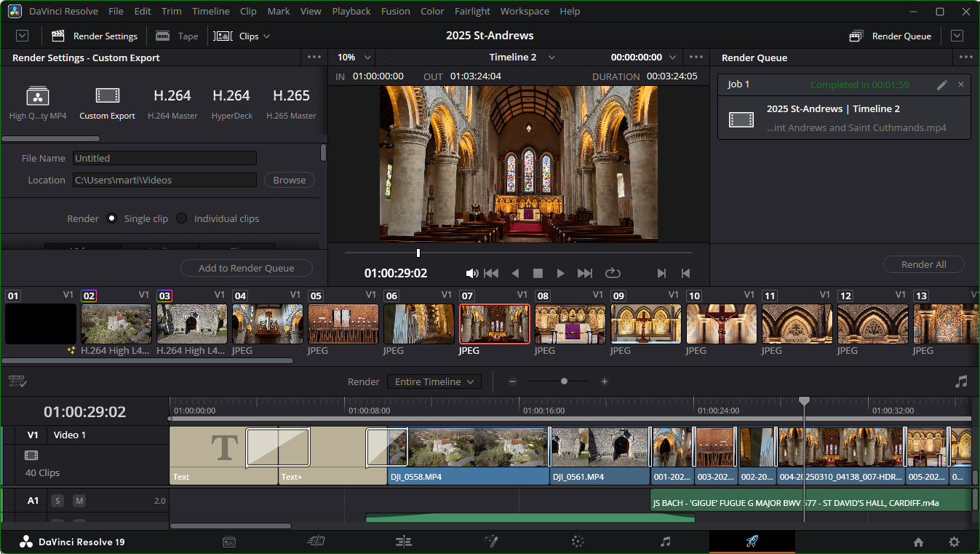Screen dimensions: 980x554
Task: Select the Deliver page rocket icon
Action: (752, 542)
